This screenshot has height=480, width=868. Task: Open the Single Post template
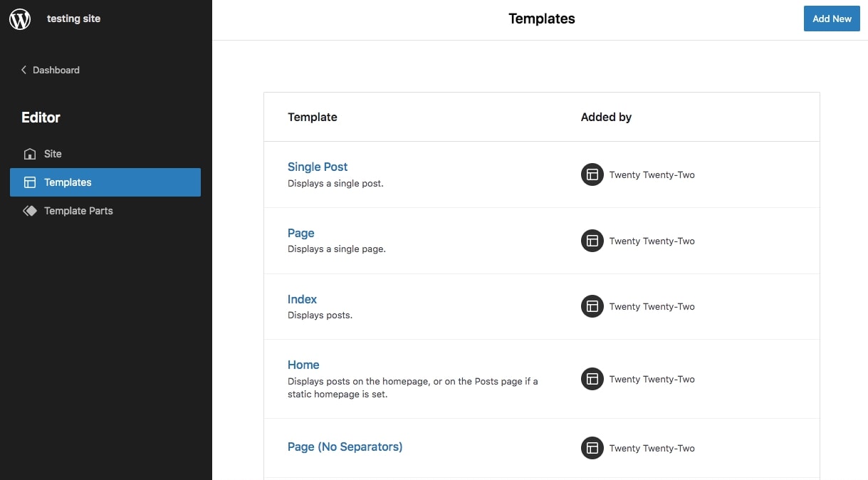tap(318, 166)
